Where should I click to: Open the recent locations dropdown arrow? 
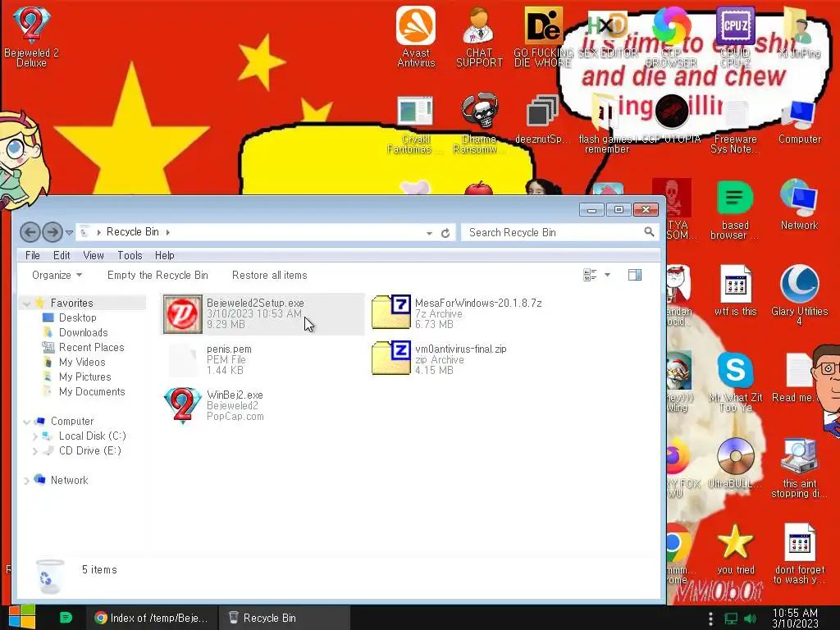[69, 232]
